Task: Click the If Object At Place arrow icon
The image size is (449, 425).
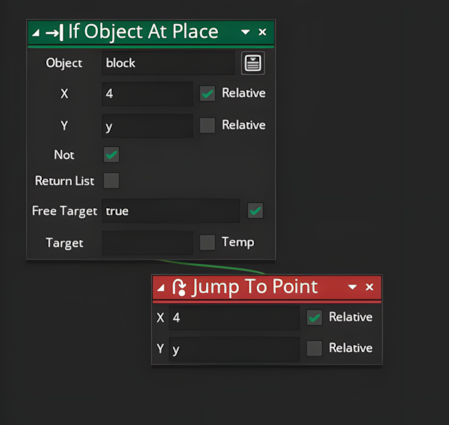Action: 54,32
